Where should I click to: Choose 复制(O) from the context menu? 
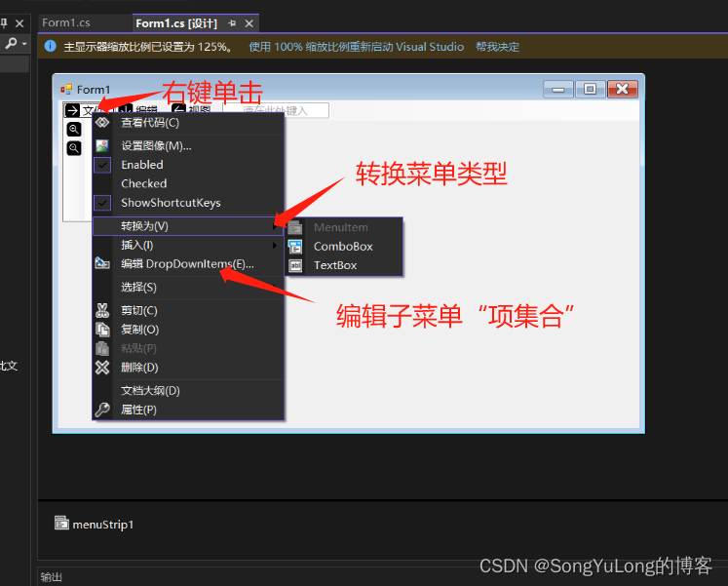(x=188, y=330)
